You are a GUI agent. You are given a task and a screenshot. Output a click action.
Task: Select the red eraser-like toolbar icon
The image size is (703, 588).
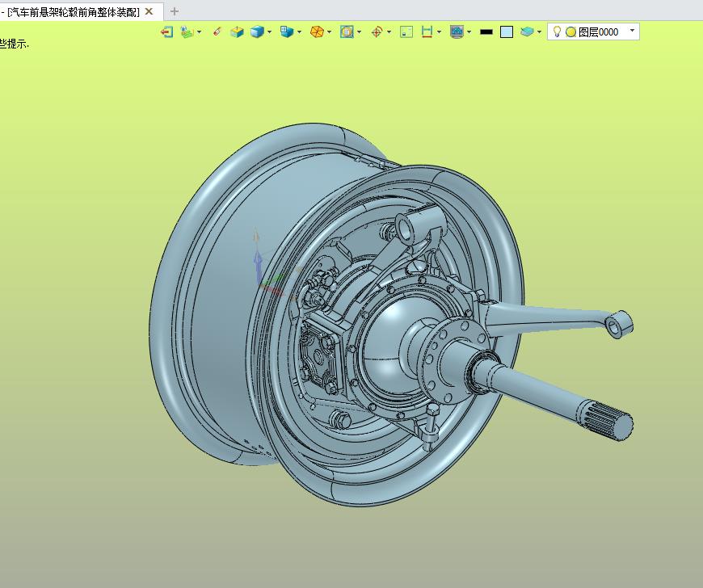click(x=217, y=31)
